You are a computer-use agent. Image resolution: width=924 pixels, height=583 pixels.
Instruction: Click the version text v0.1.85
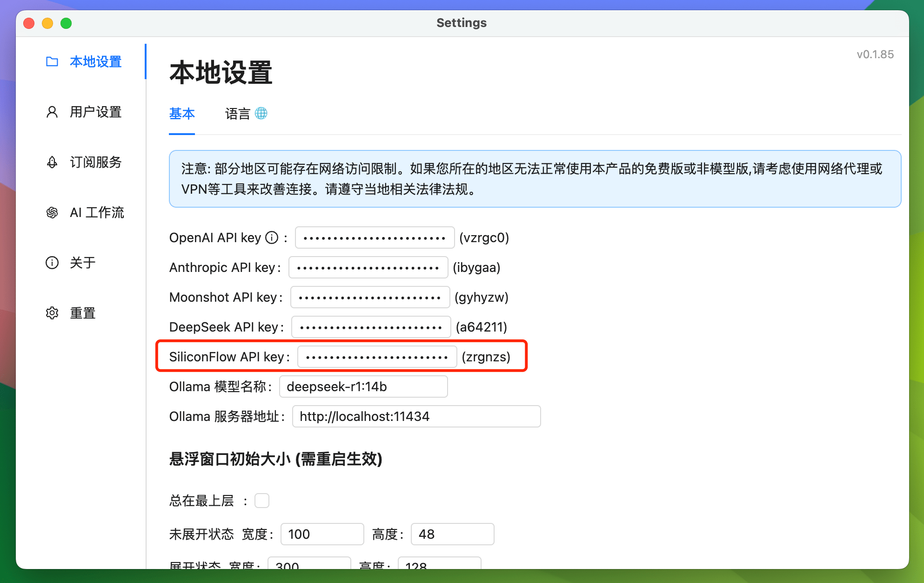click(x=875, y=54)
